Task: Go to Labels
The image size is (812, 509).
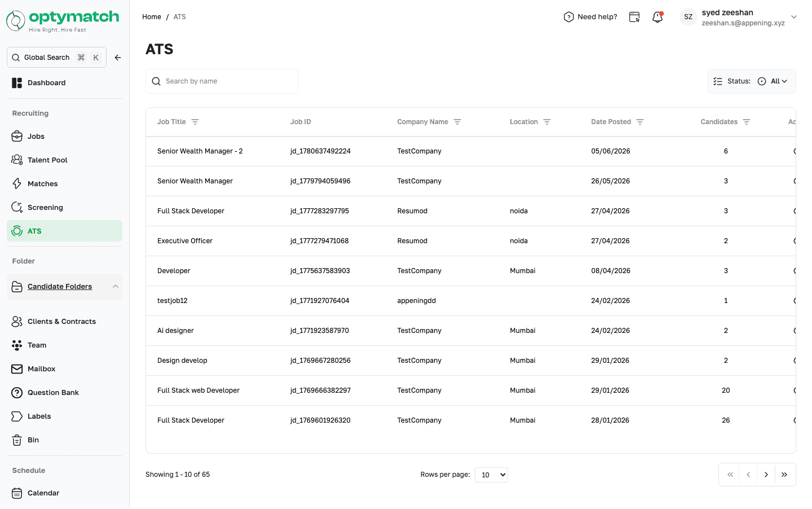Action: [64, 416]
